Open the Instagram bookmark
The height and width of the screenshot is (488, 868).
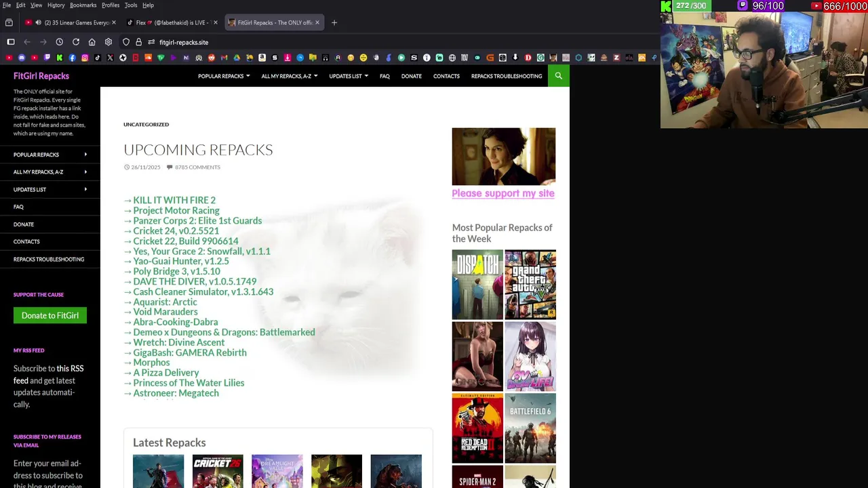coord(85,58)
